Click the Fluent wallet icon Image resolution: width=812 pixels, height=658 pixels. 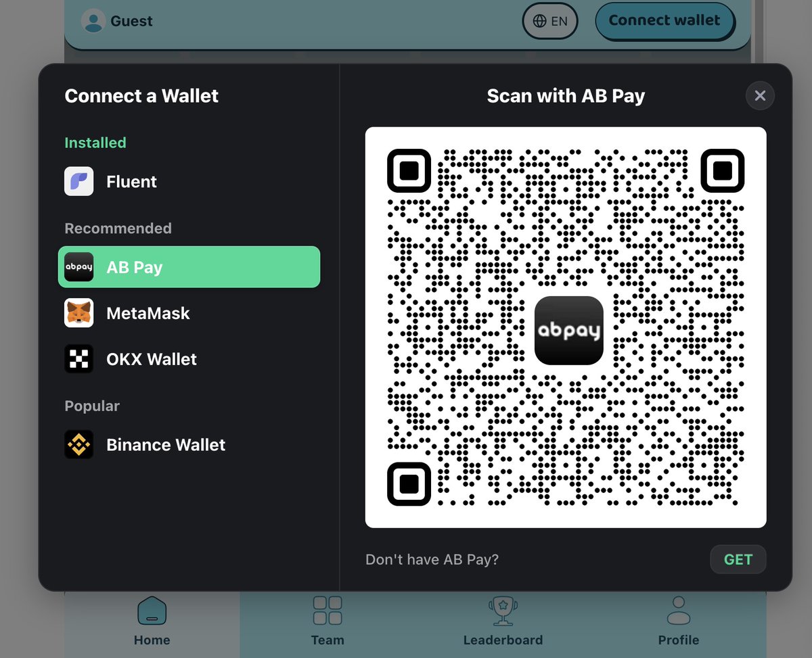(79, 181)
